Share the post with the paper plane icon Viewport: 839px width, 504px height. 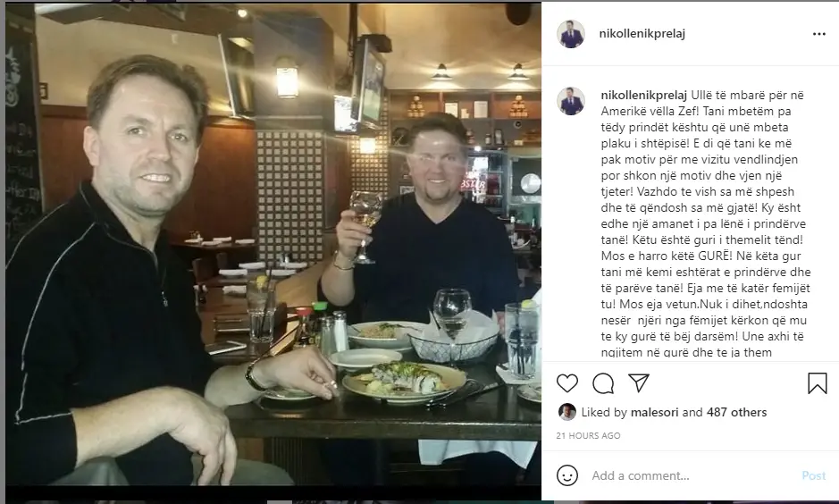point(639,382)
